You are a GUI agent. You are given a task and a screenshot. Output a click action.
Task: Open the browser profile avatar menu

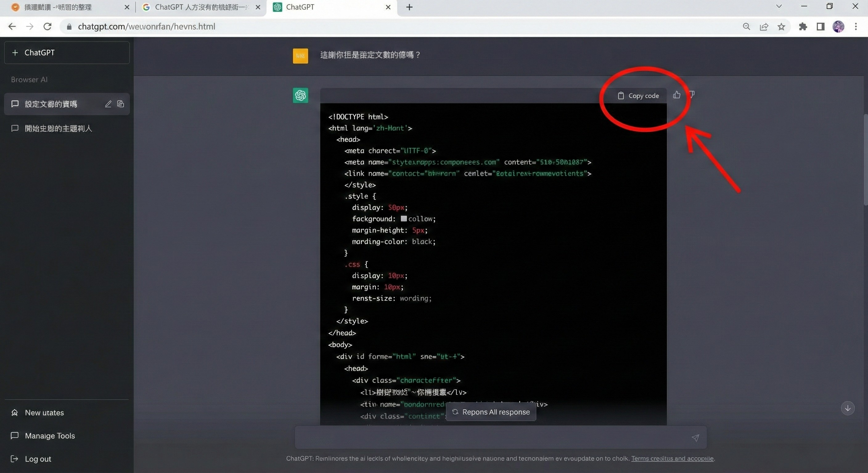pos(838,26)
